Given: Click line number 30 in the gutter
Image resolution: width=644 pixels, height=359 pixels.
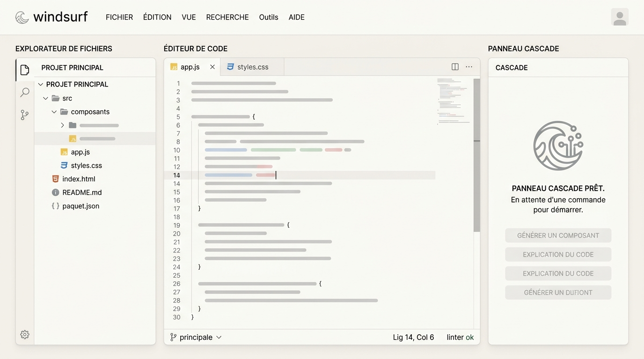Looking at the screenshot, I should (x=176, y=317).
